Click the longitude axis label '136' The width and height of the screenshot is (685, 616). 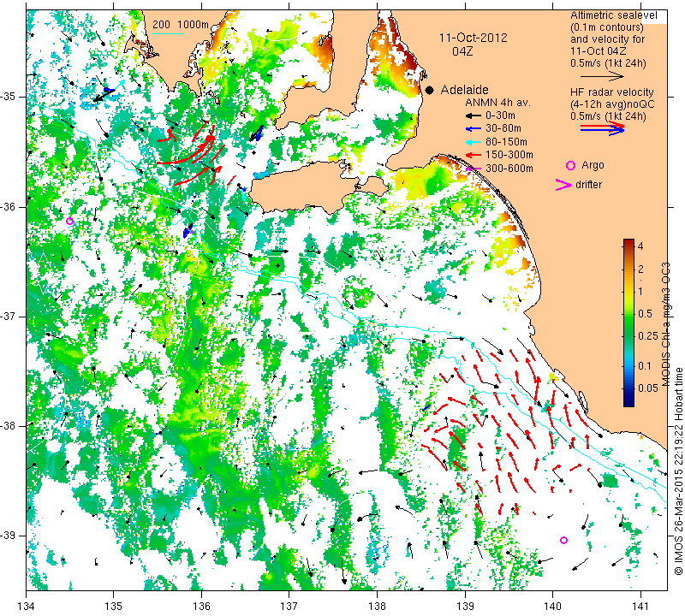tap(202, 607)
